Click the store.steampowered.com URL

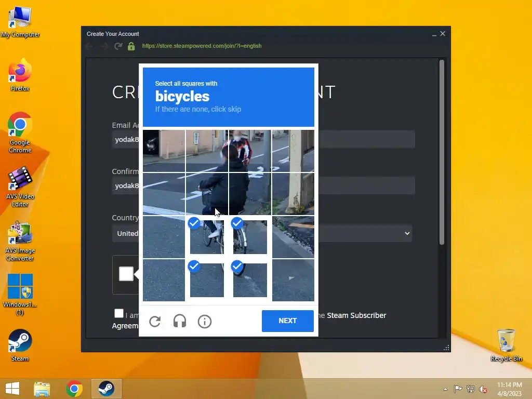tap(202, 46)
